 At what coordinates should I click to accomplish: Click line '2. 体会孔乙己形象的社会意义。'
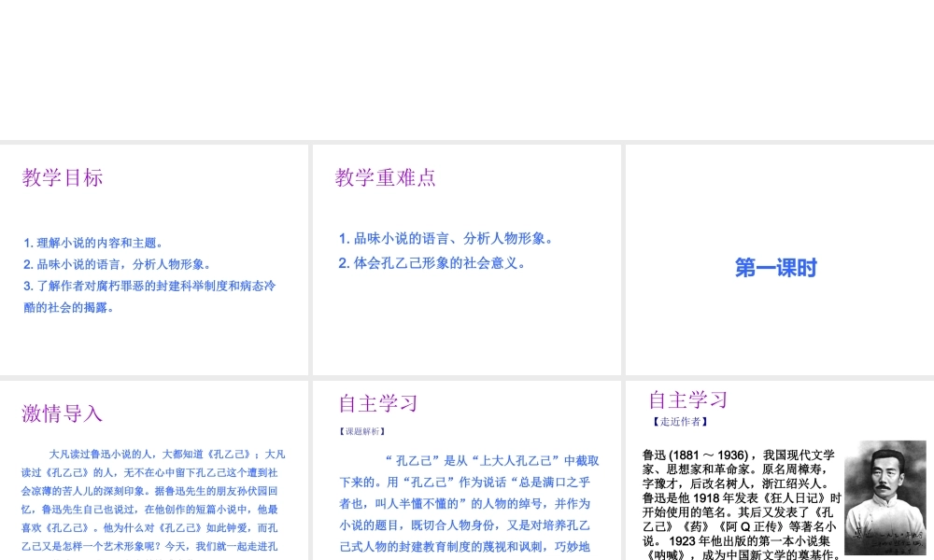pos(432,263)
